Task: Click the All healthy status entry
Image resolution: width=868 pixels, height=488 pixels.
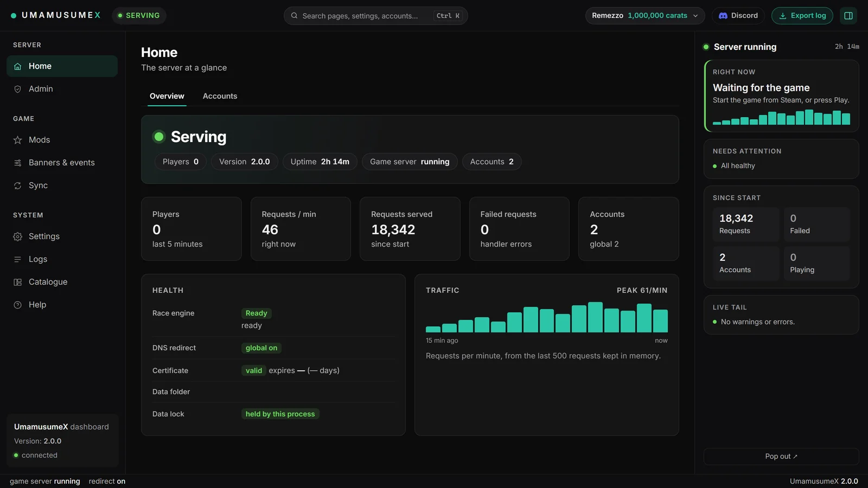Action: click(734, 166)
